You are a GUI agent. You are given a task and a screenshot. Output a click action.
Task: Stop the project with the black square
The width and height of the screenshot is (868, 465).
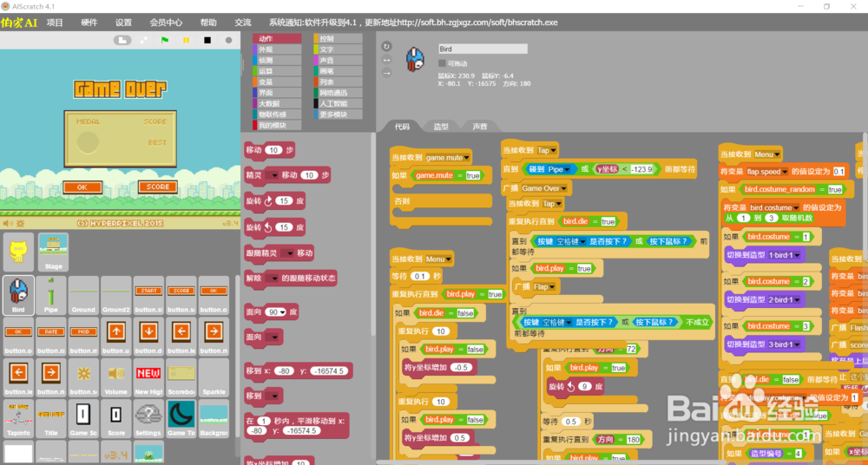(x=207, y=41)
